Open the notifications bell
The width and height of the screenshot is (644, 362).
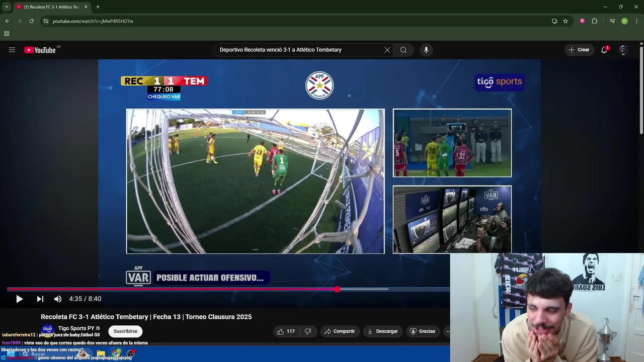[x=604, y=50]
